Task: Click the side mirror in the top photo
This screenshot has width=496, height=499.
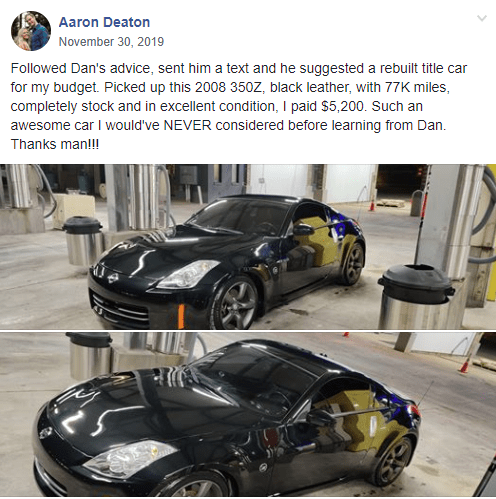Action: point(302,230)
